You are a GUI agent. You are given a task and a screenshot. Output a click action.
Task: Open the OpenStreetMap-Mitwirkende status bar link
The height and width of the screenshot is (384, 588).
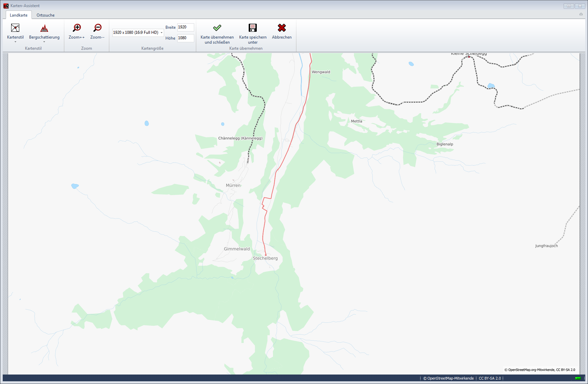450,378
